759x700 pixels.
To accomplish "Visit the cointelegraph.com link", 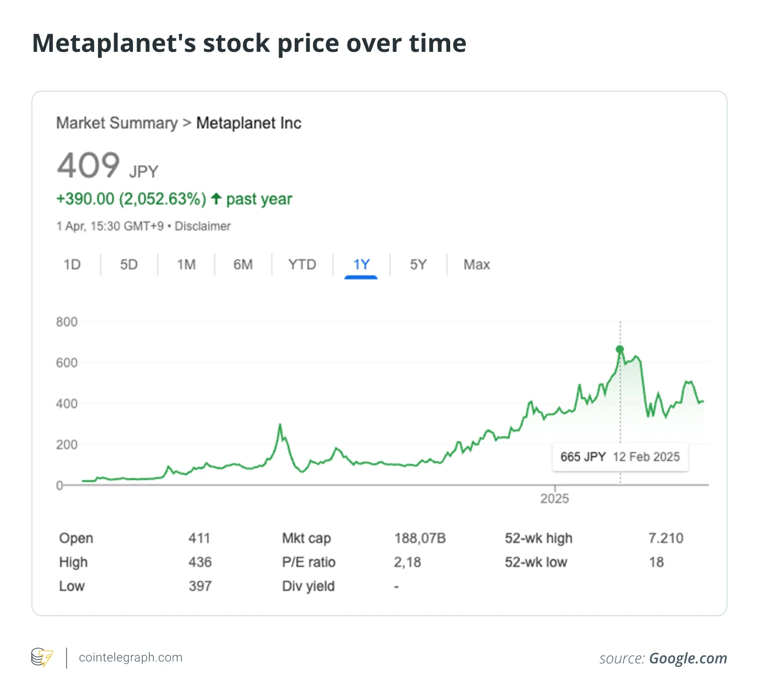I will (x=130, y=658).
